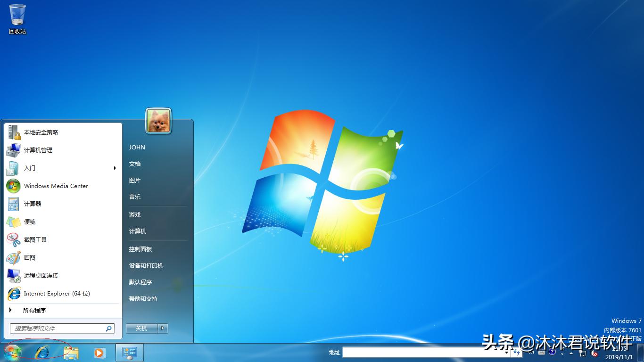Open the Snipping Tool (截图工具)

click(x=36, y=239)
